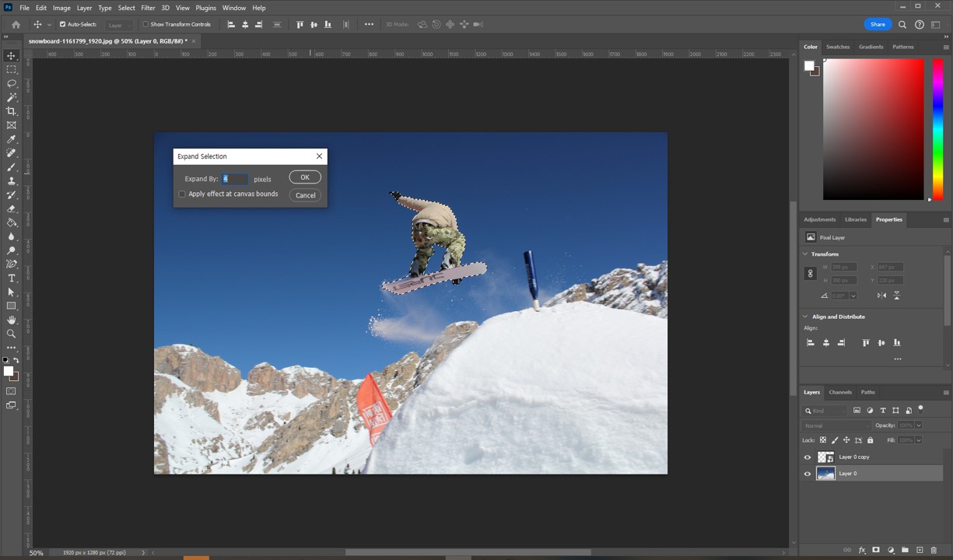Add a layer mask from Layers panel
Viewport: 953px width, 560px height.
coord(876,551)
